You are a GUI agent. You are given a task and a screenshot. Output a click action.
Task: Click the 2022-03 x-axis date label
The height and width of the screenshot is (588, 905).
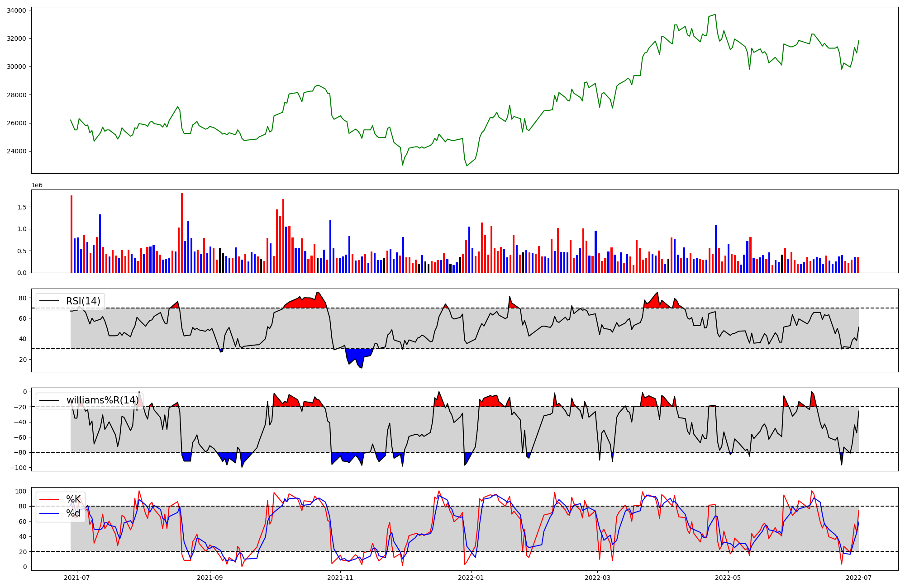(x=597, y=578)
